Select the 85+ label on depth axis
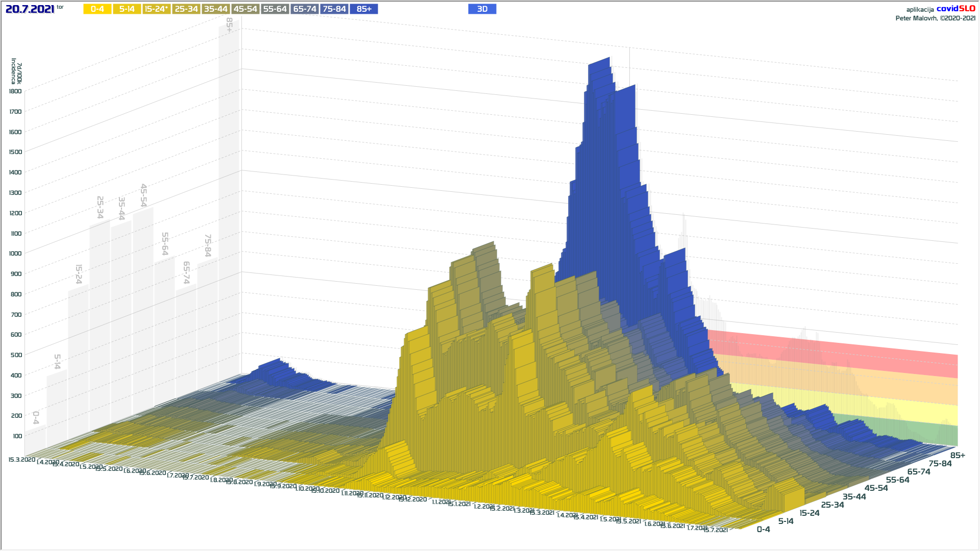This screenshot has height=551, width=980. pyautogui.click(x=958, y=456)
